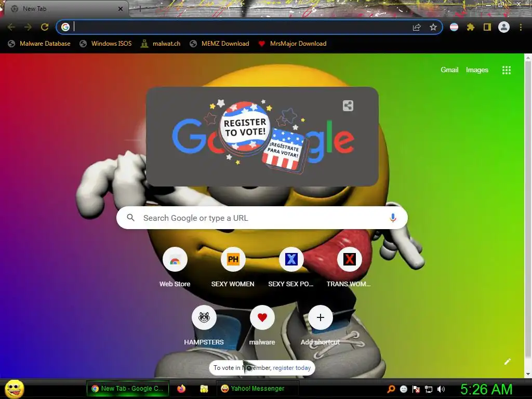Toggle the side panel icon
Screen dimensions: 532x399
(x=487, y=27)
